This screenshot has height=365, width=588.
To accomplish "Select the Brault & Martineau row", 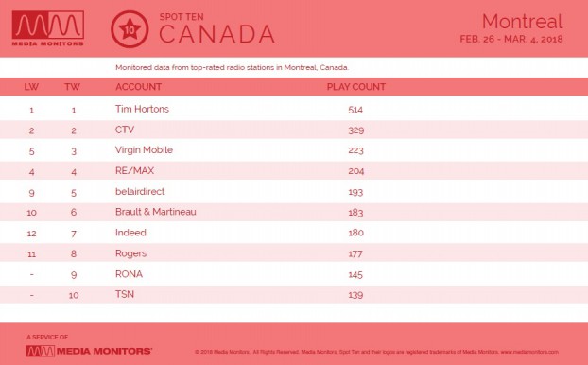I will 294,212.
